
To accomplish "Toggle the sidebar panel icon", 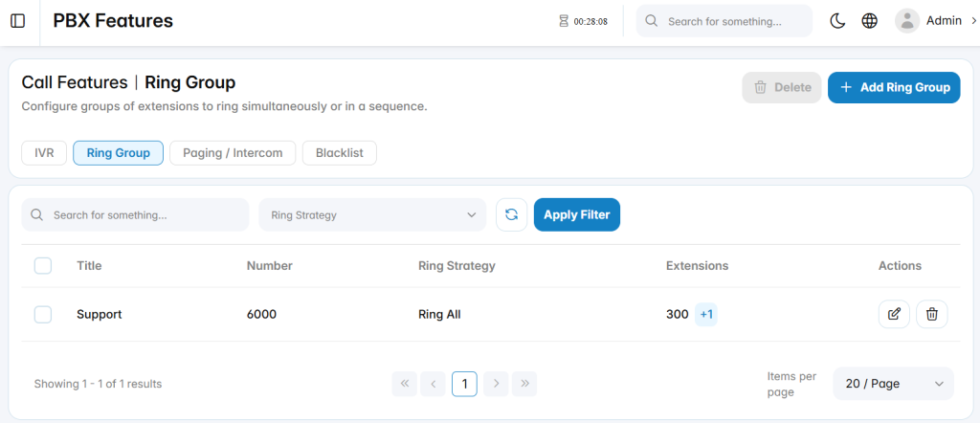I will pos(18,21).
